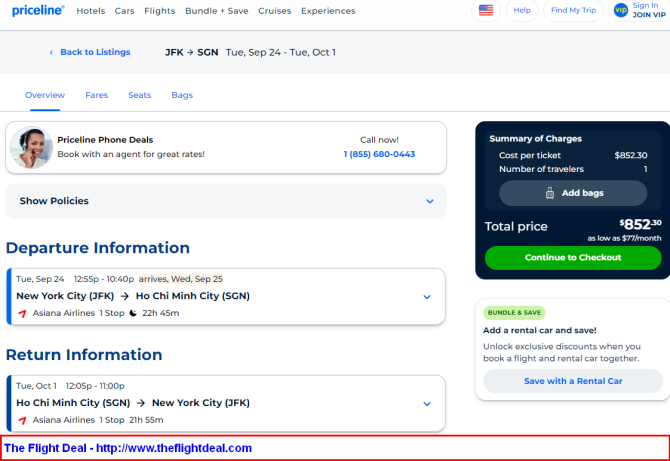Click the JFK → SGN route text
The height and width of the screenshot is (461, 670).
[x=191, y=52]
